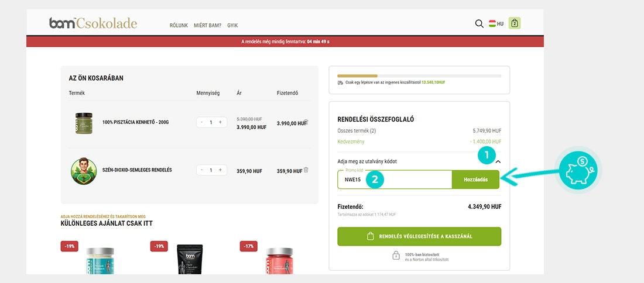Open carbon-neutral order mascot thumbnail

(x=84, y=171)
